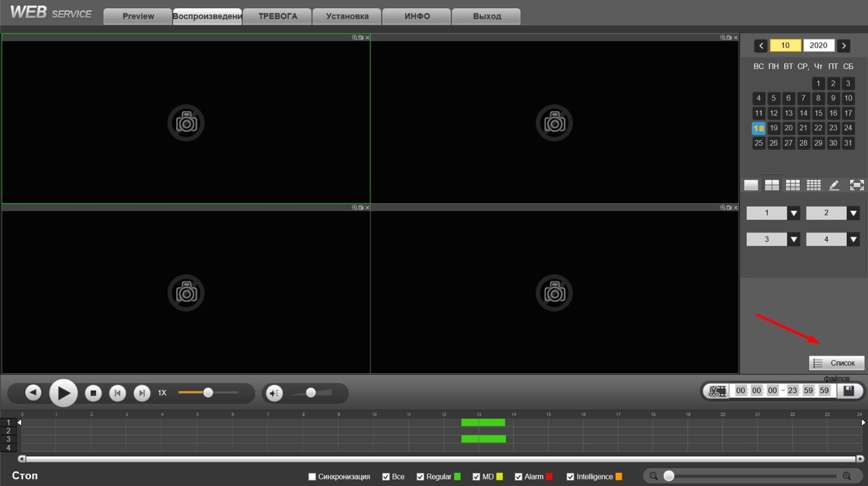The height and width of the screenshot is (486, 868).
Task: Select calendar day 18
Action: [759, 128]
